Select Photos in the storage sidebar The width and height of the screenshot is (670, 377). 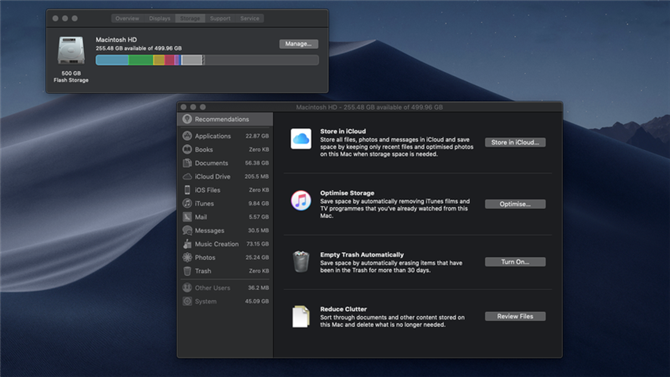tap(225, 257)
